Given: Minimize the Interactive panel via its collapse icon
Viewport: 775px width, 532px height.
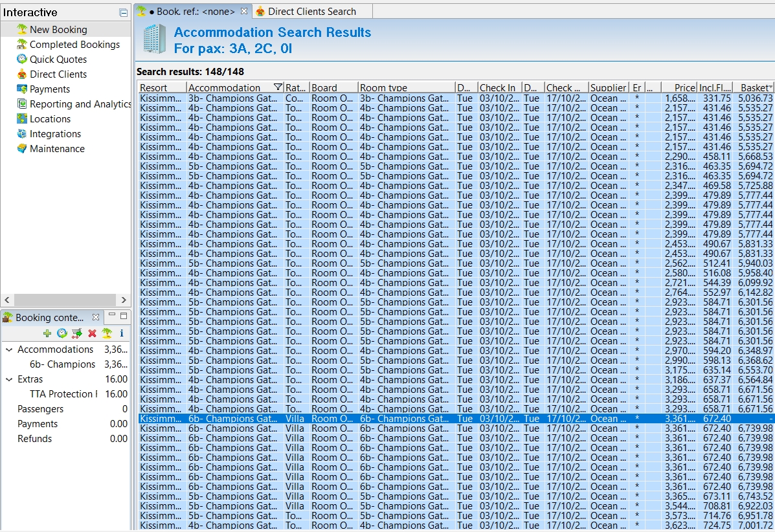Looking at the screenshot, I should click(x=124, y=13).
